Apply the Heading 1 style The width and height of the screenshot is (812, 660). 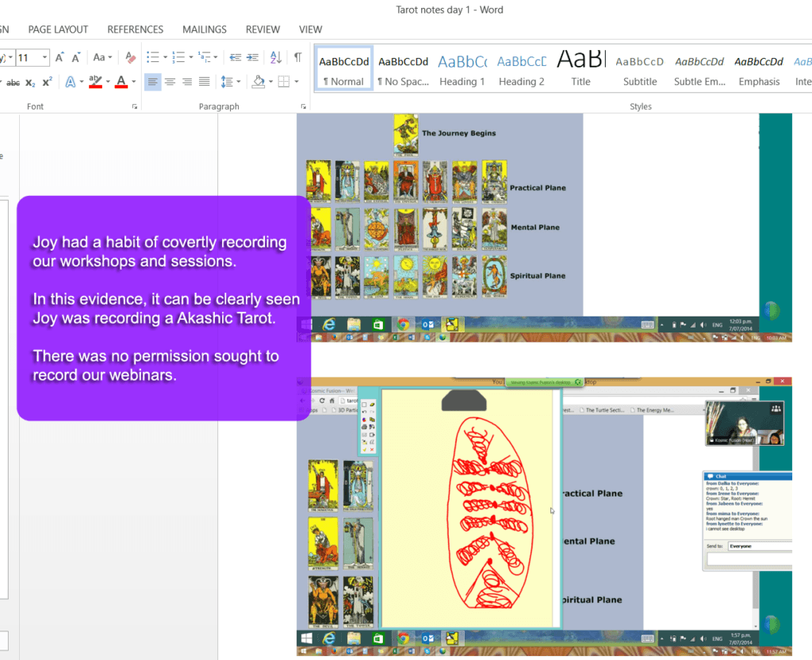[462, 70]
